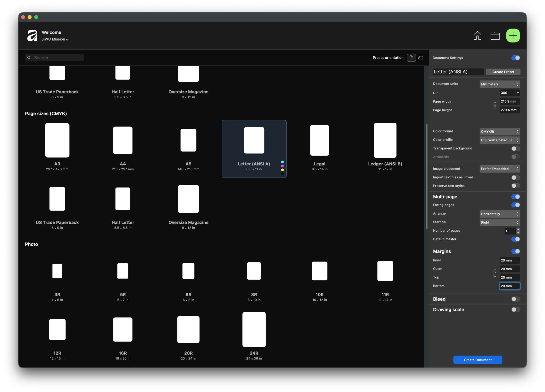Select portrait preset orientation icon

pos(411,58)
